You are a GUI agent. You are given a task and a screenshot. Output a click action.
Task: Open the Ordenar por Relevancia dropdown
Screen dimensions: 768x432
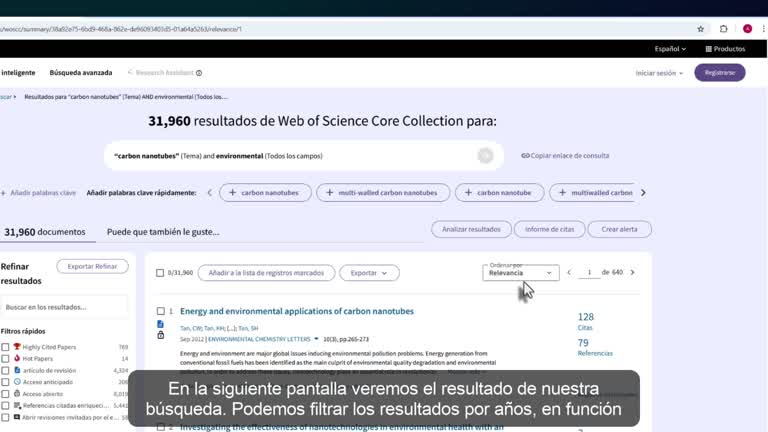[x=521, y=273]
